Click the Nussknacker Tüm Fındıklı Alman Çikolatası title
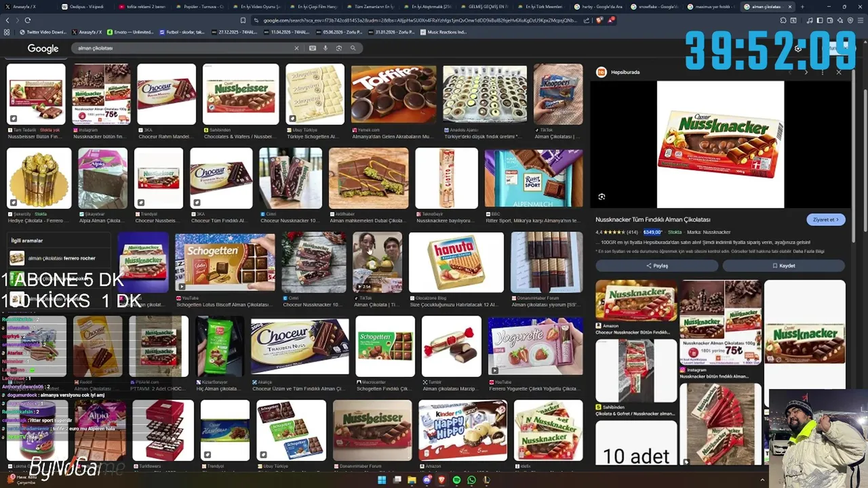 coord(653,220)
